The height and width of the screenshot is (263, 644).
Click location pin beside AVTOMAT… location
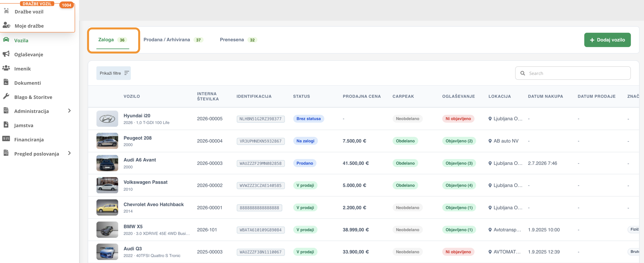(x=490, y=252)
